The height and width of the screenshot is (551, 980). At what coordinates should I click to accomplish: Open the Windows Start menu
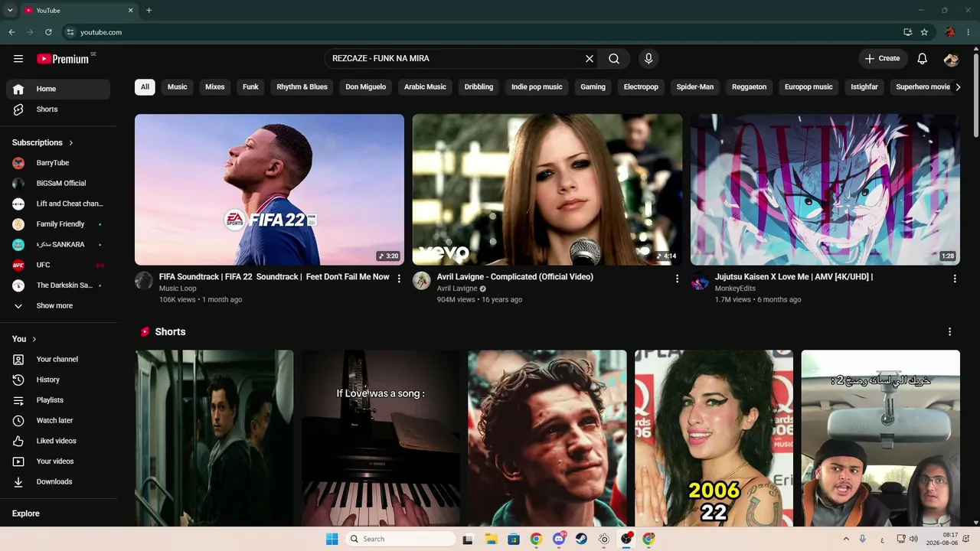332,539
